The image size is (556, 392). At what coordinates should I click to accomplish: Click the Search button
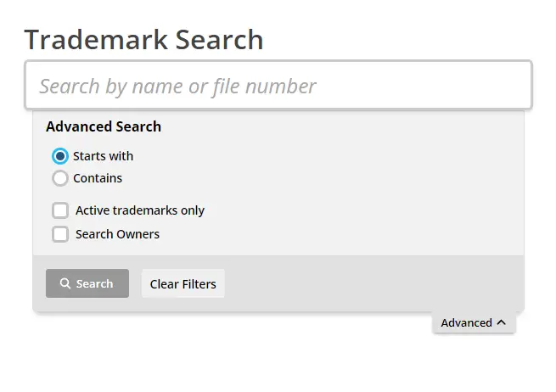coord(87,283)
